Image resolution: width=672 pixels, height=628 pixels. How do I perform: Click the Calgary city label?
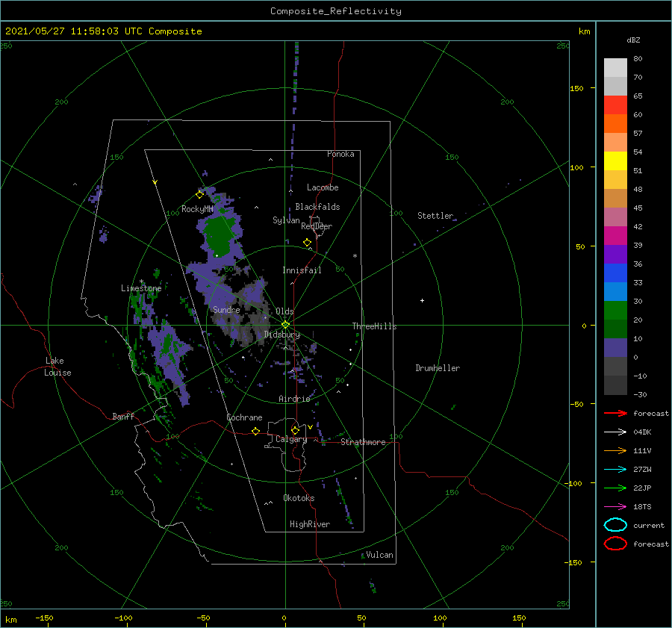tap(291, 439)
